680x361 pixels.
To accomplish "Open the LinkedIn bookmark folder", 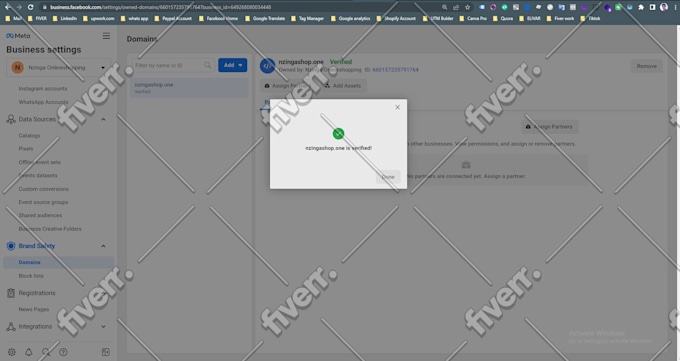I will coord(65,18).
